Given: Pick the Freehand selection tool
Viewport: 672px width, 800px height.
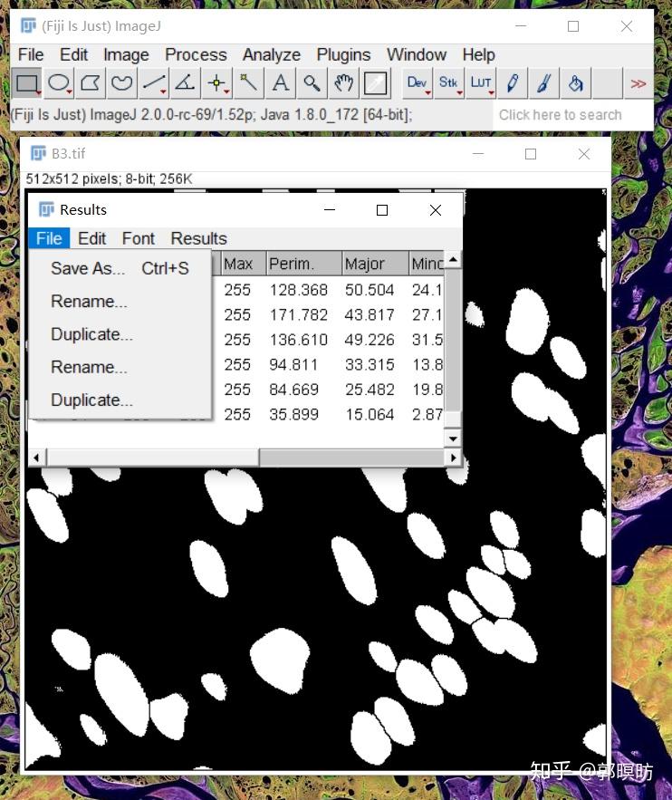Looking at the screenshot, I should tap(121, 84).
